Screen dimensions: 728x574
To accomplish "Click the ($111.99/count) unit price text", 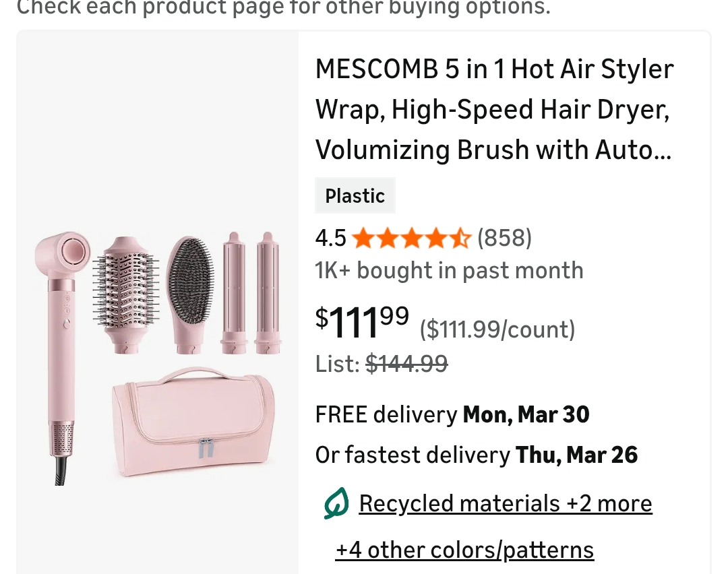I will [497, 329].
